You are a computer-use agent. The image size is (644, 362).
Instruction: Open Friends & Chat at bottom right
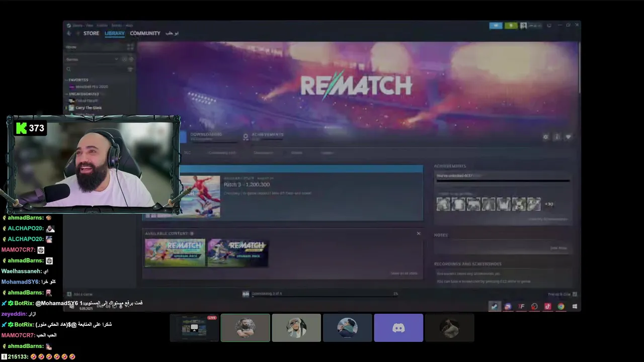562,294
